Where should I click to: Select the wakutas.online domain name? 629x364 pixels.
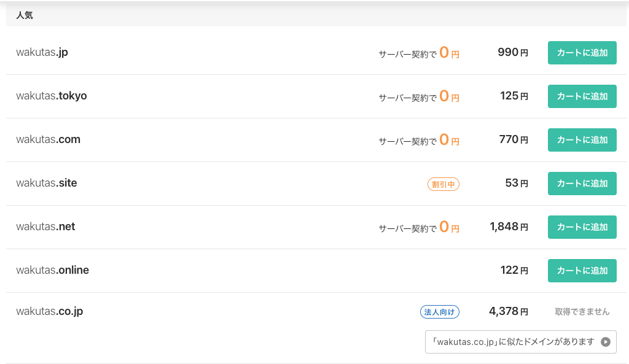(52, 271)
